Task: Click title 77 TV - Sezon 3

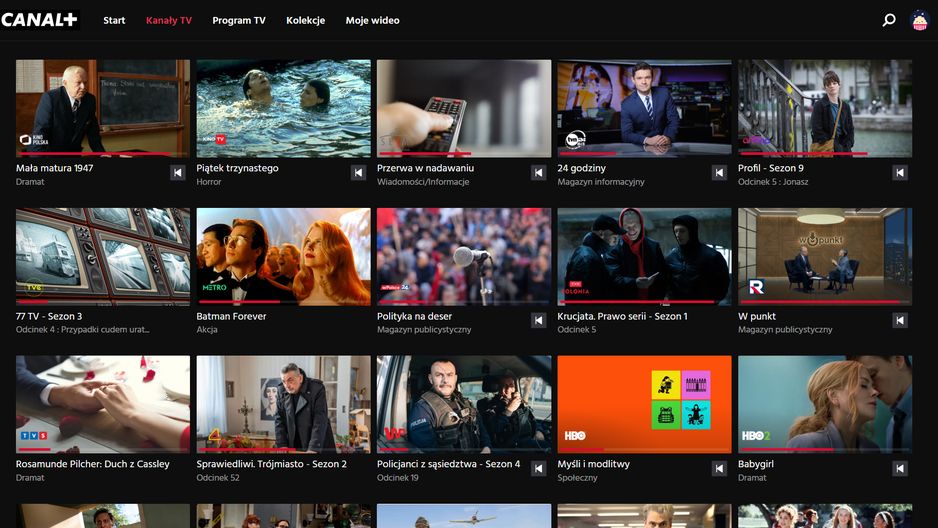Action: [49, 316]
